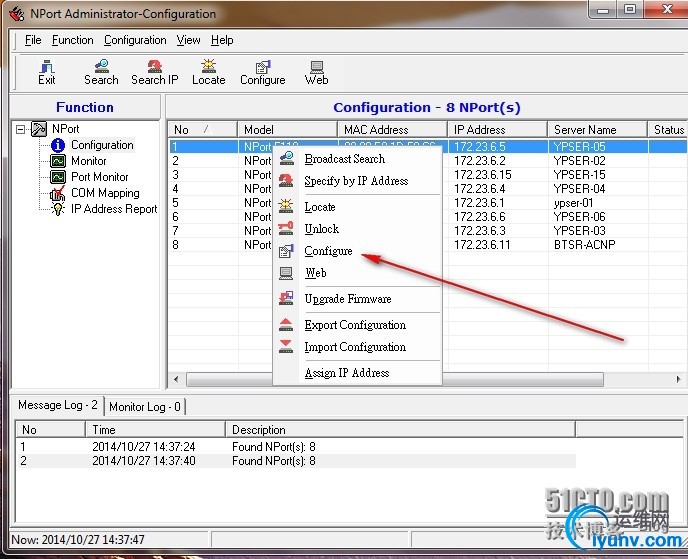Image resolution: width=688 pixels, height=559 pixels.
Task: Sort by the Status column header
Action: [668, 129]
